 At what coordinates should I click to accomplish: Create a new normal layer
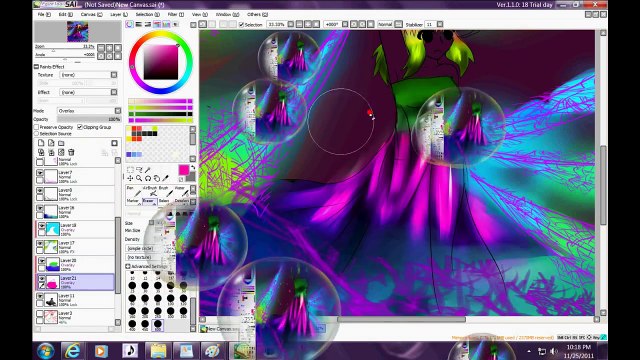(41, 143)
